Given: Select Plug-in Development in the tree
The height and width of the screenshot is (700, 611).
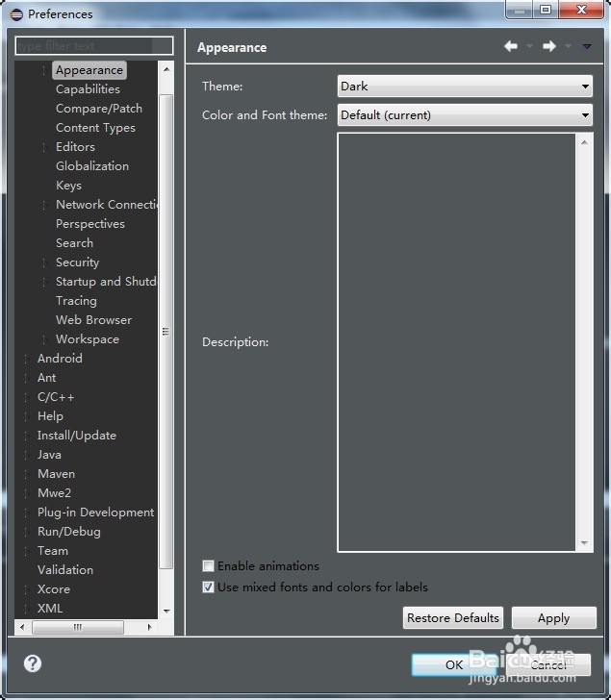Looking at the screenshot, I should pos(95,512).
